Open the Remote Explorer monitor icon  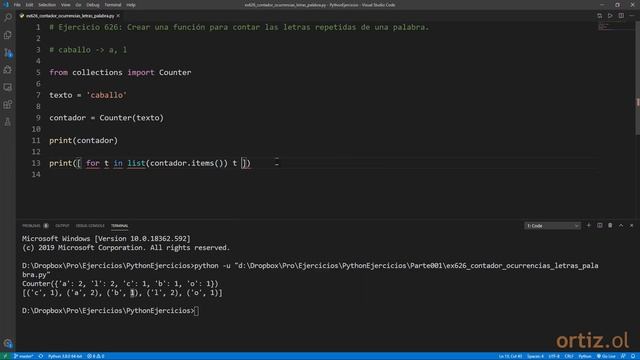click(8, 87)
